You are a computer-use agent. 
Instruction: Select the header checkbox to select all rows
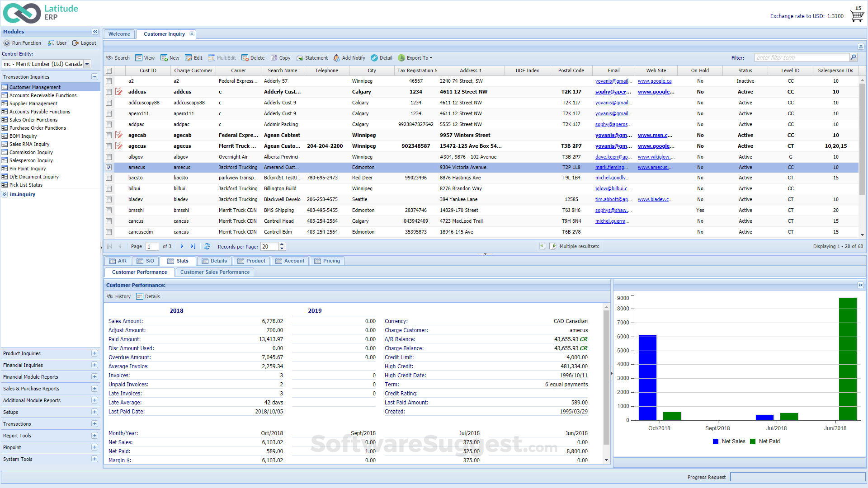click(108, 70)
